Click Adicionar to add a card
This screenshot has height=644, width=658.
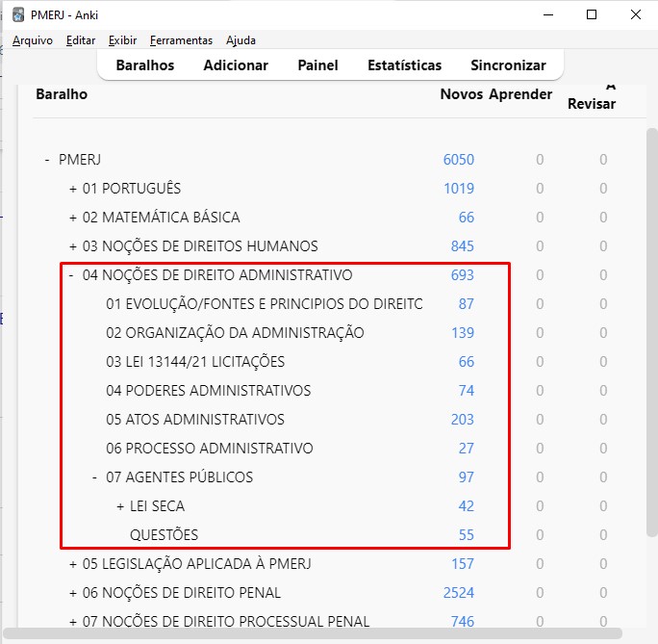[x=236, y=65]
